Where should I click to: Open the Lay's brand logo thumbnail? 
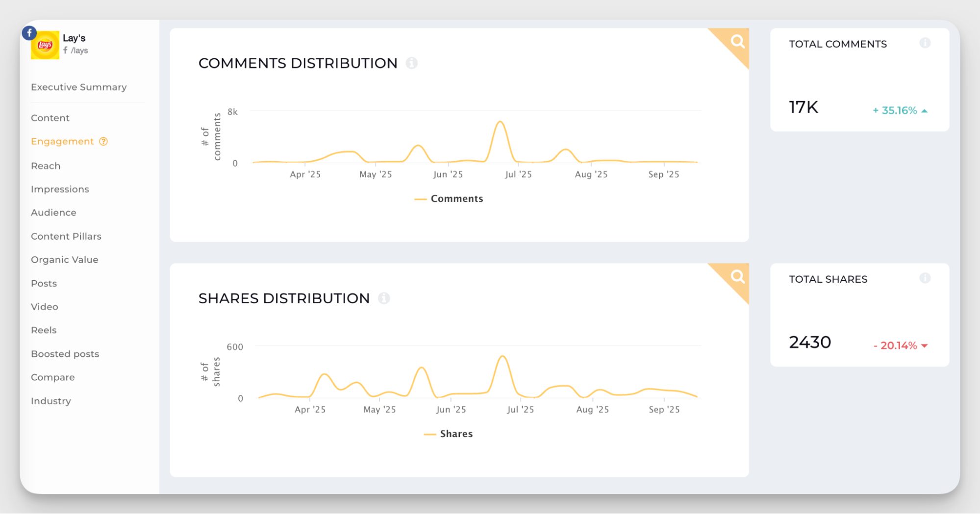45,45
